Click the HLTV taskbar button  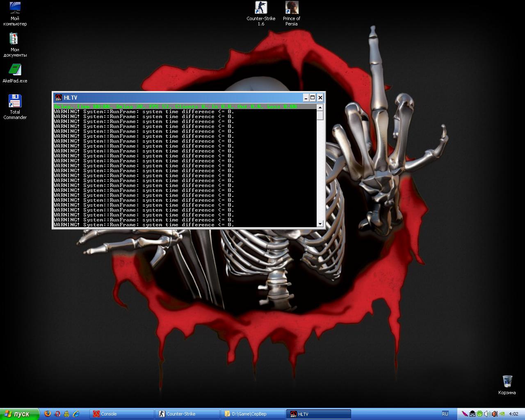click(319, 414)
